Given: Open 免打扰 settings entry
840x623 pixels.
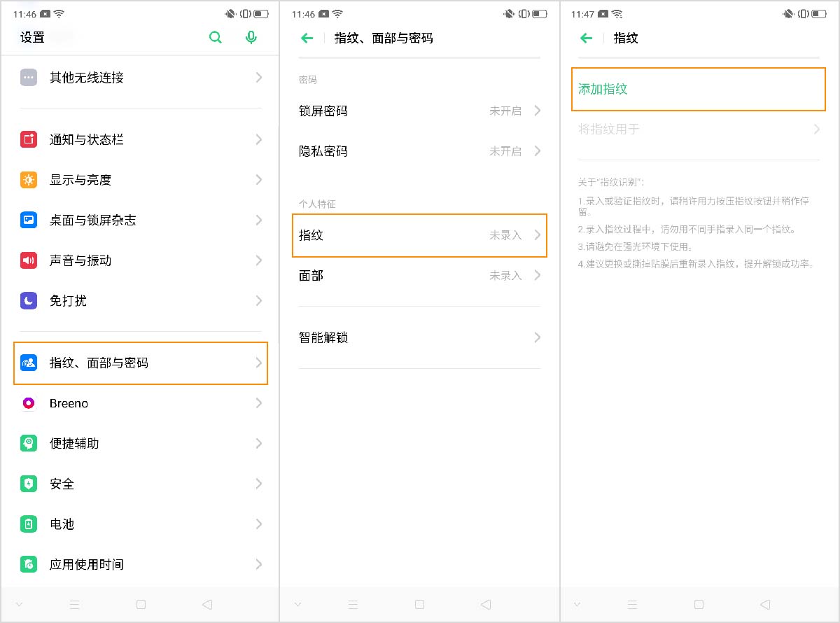Looking at the screenshot, I should pyautogui.click(x=140, y=301).
